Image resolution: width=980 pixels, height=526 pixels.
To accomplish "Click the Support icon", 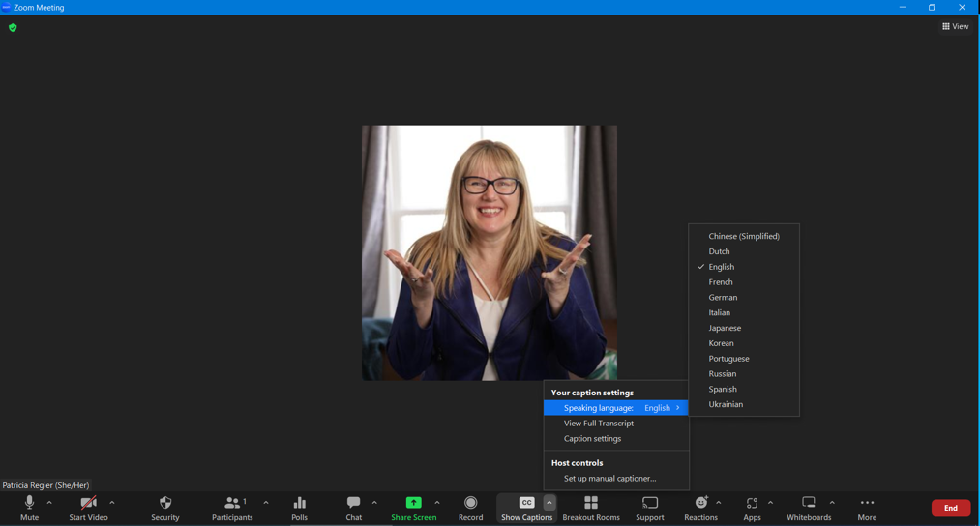I will [x=650, y=502].
